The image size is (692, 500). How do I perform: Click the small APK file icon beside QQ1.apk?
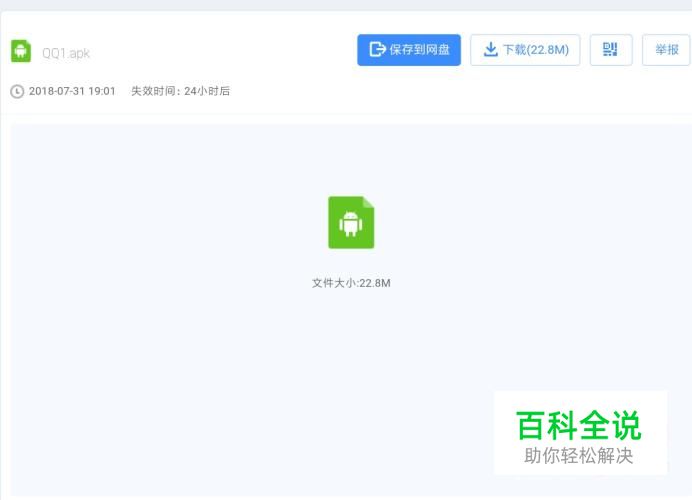pos(21,51)
